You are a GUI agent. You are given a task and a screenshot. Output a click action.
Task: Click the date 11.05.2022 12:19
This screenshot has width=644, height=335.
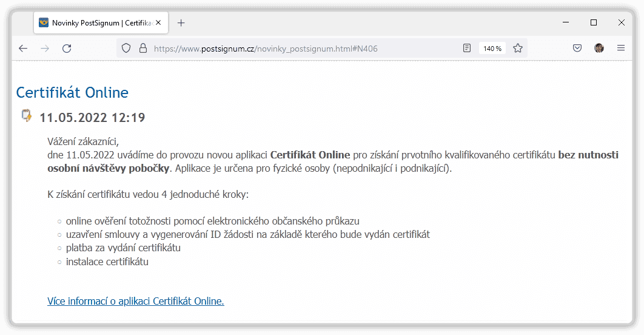92,118
